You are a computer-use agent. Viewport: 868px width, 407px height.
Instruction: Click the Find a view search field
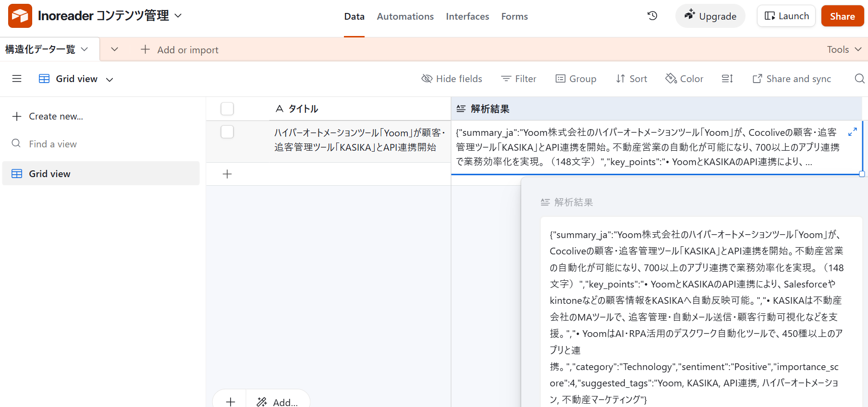point(53,144)
